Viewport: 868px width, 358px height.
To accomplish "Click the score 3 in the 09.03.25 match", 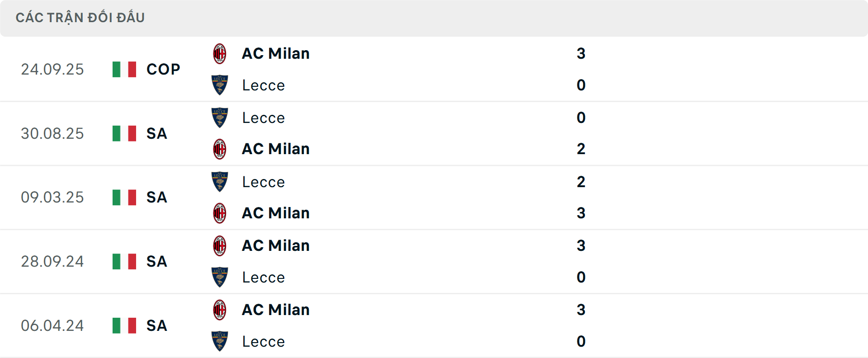I will (x=581, y=213).
